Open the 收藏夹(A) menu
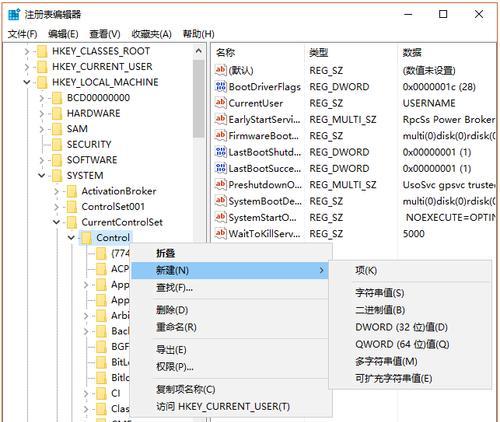The image size is (500, 422). tap(151, 34)
